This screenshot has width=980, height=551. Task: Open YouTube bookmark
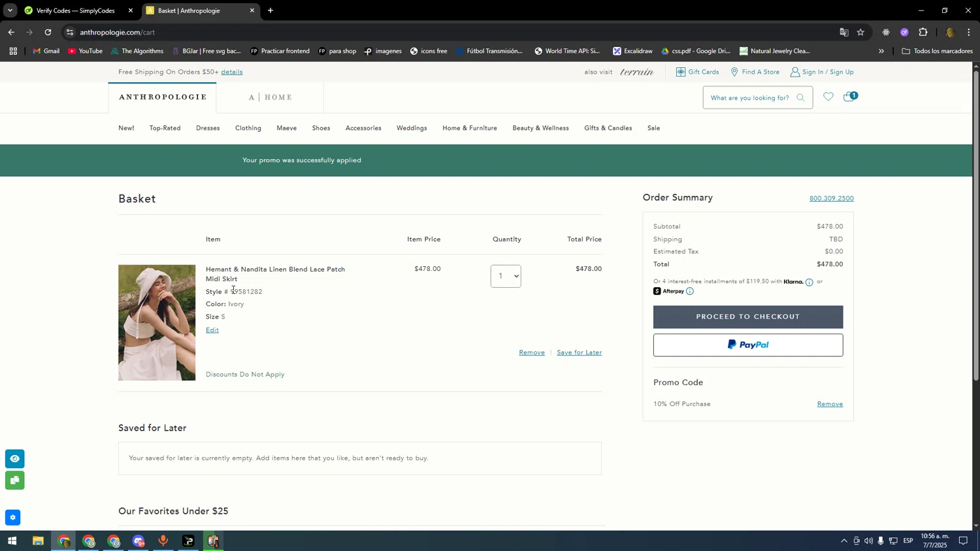[85, 51]
